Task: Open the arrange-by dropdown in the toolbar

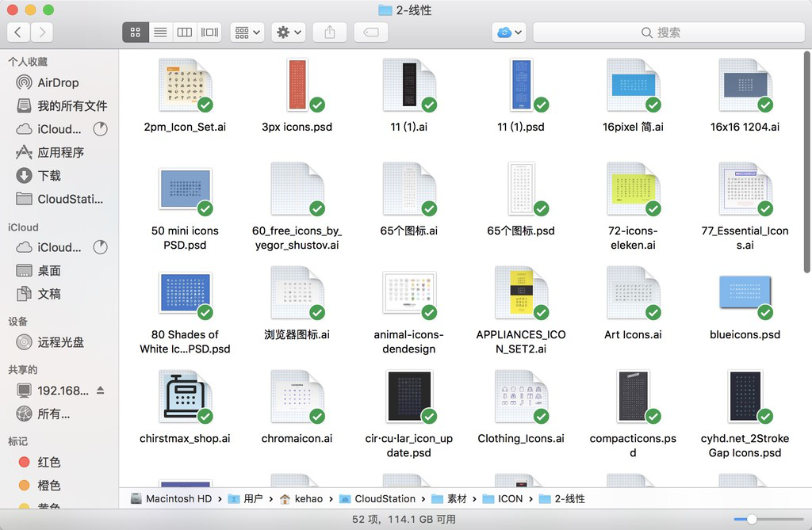Action: point(247,32)
